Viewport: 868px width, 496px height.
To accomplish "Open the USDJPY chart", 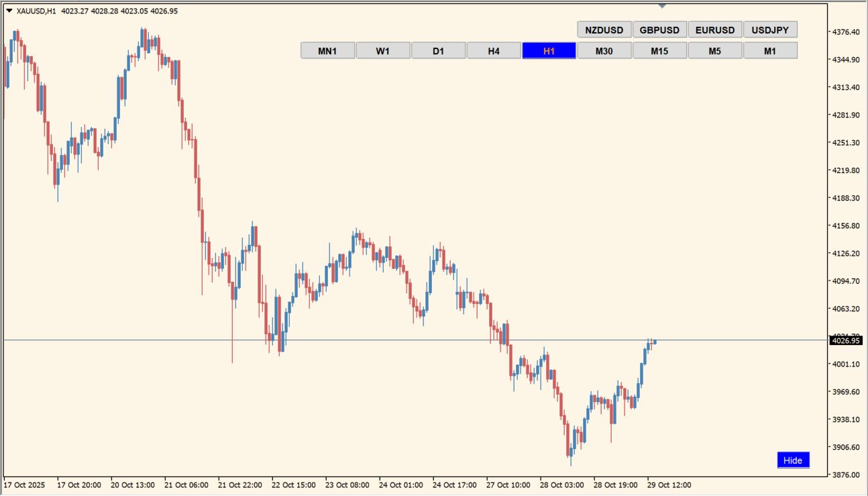I will pyautogui.click(x=769, y=29).
